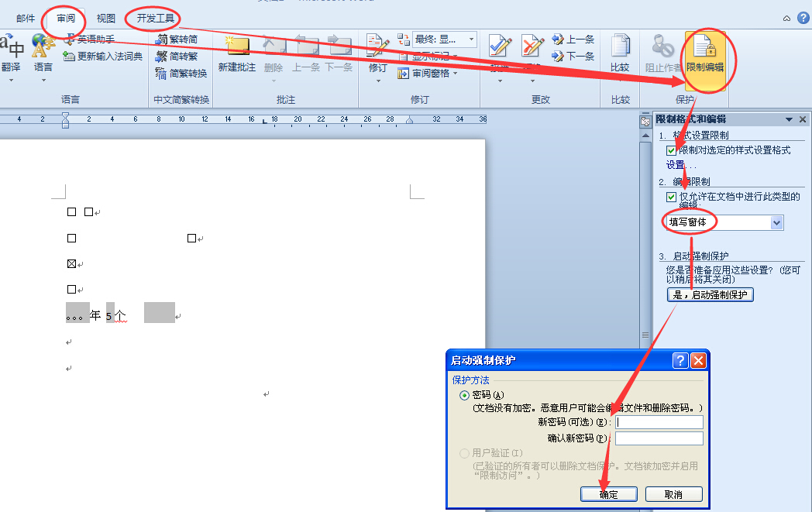
Task: Expand the 审阅窗格 dropdown arrow
Action: [x=456, y=74]
